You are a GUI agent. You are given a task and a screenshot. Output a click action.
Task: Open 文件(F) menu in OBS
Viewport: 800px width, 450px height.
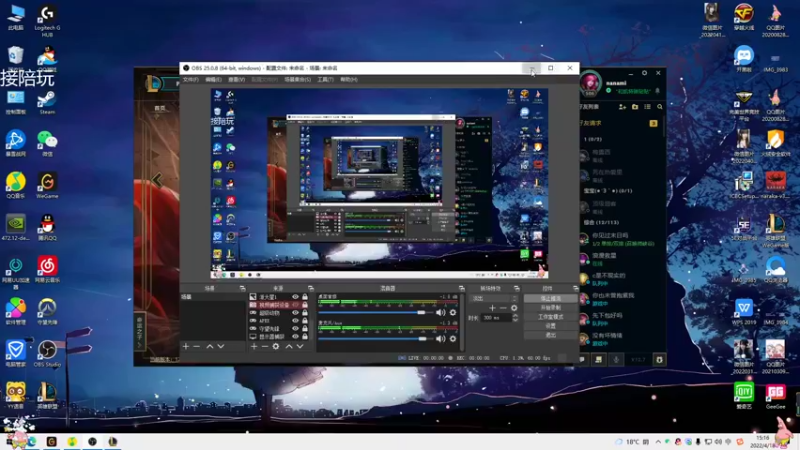[191, 80]
